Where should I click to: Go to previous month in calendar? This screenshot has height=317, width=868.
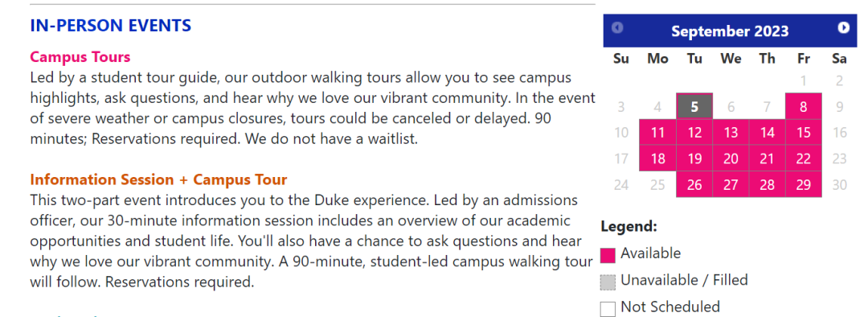click(x=617, y=27)
